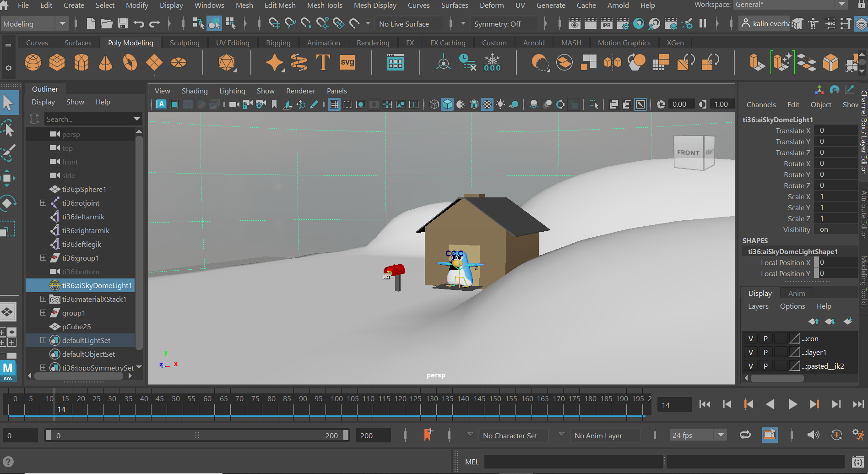Select the Lasso Select tool
The image size is (868, 474).
8,129
